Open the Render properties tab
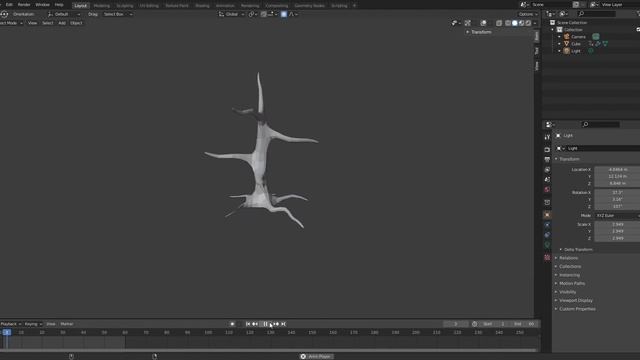 pos(547,150)
